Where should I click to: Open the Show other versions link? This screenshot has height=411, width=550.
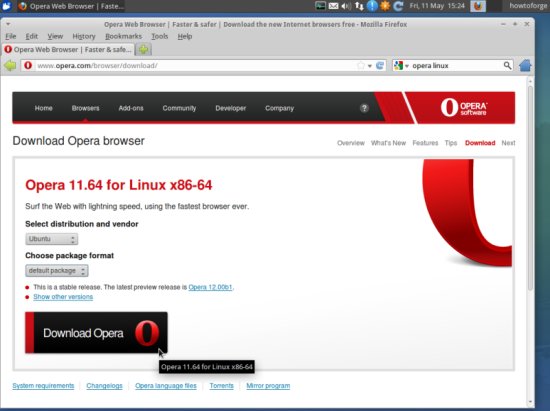coord(63,297)
